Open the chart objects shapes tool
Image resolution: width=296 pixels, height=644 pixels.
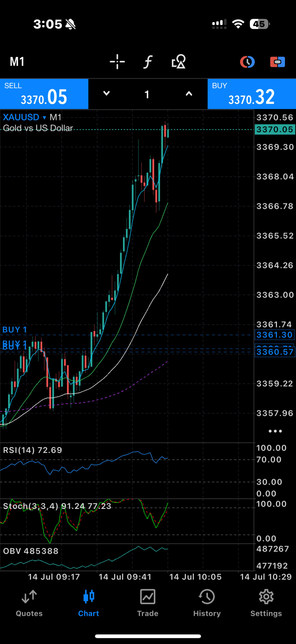[x=179, y=62]
